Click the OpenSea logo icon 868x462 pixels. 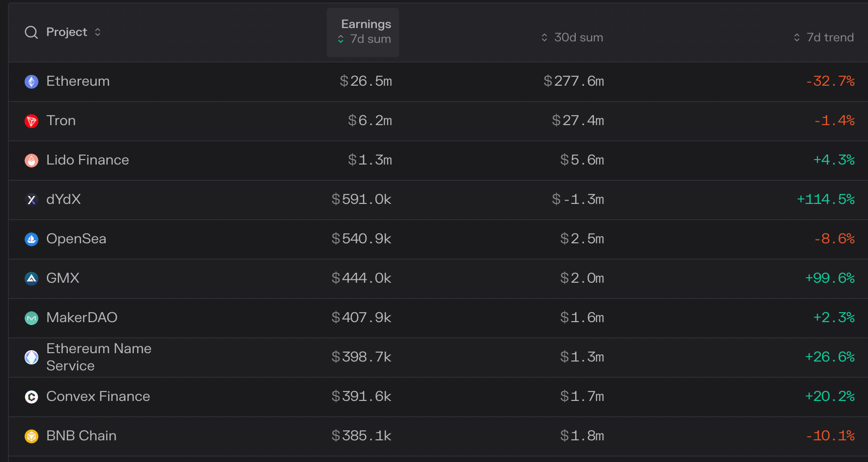(x=31, y=239)
